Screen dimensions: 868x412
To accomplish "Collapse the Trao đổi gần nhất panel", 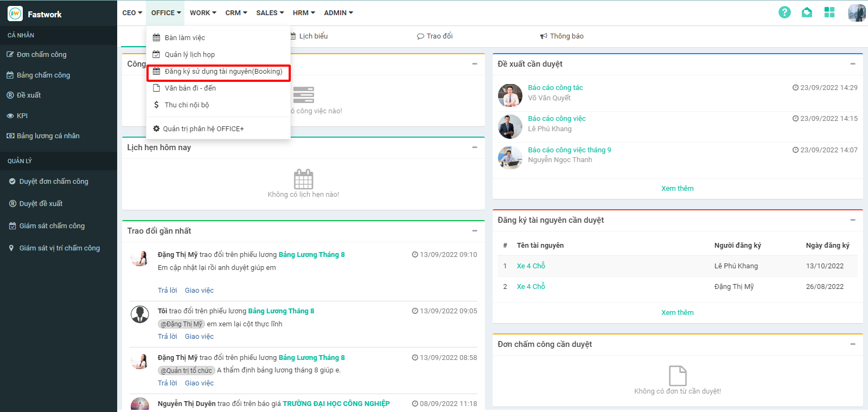I will (475, 231).
